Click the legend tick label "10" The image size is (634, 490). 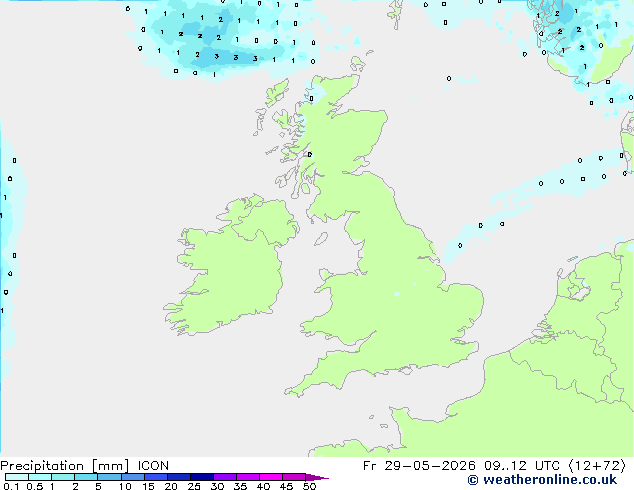click(125, 486)
